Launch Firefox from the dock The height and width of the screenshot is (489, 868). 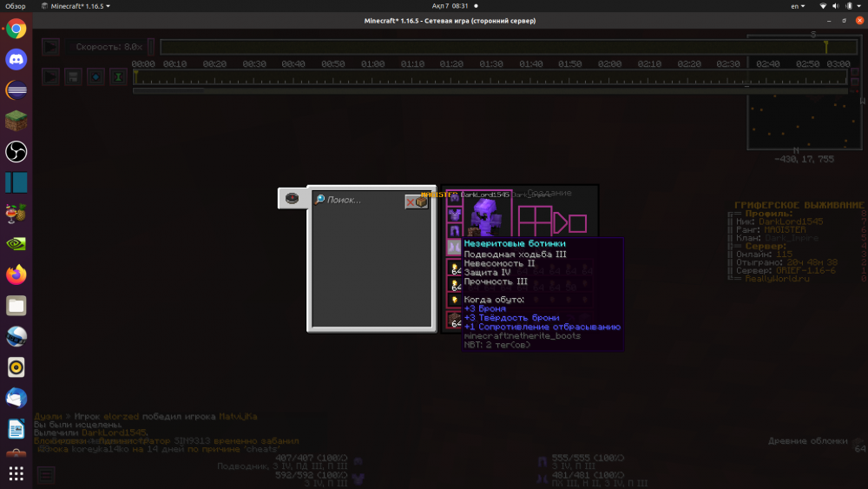point(16,274)
